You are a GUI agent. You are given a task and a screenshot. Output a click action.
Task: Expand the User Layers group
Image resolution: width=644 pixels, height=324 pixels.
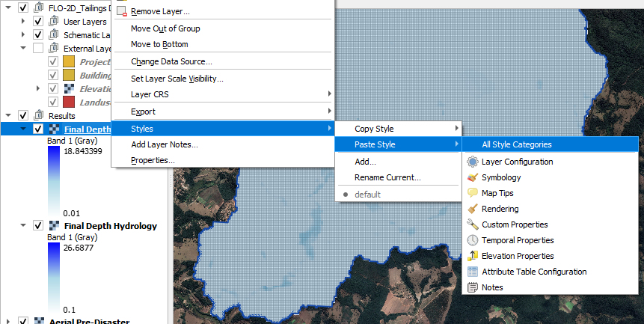click(x=23, y=22)
